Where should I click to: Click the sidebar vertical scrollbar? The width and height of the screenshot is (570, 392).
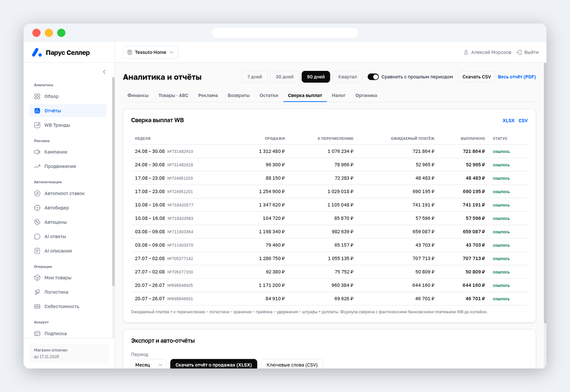point(113,182)
